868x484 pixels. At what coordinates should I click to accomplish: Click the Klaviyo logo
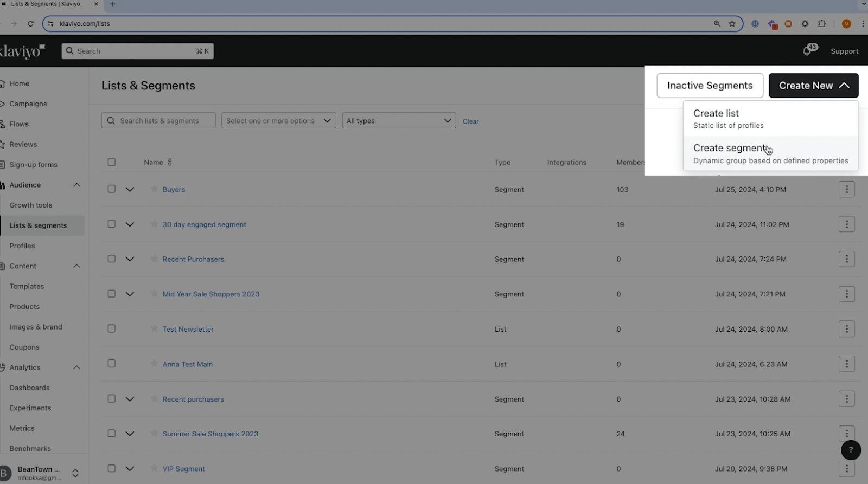tap(22, 51)
